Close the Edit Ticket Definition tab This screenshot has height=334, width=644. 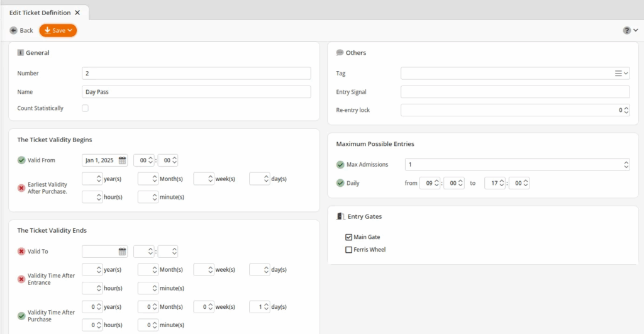pos(77,13)
